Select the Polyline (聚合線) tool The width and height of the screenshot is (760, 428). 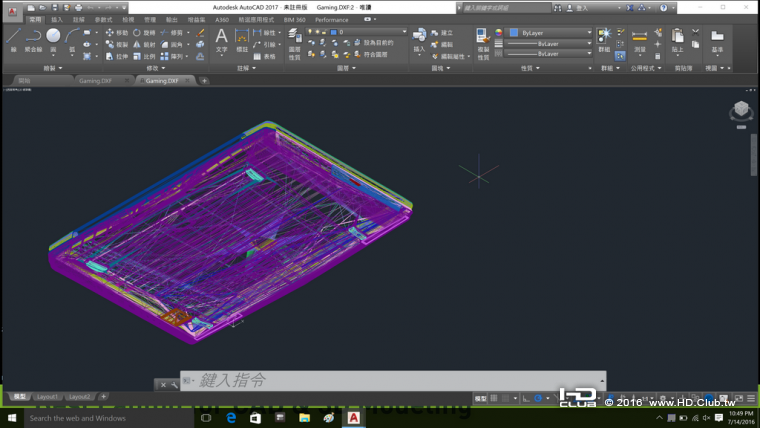coord(33,37)
